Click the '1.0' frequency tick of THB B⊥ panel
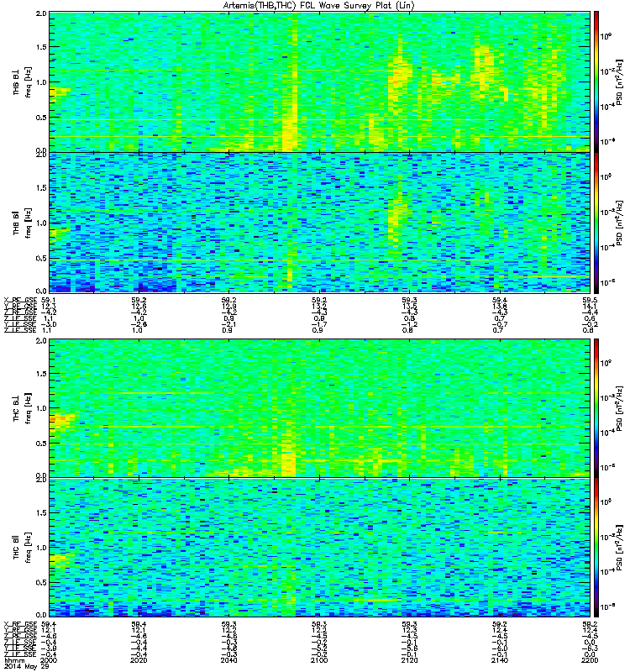The width and height of the screenshot is (630, 672). (x=41, y=82)
